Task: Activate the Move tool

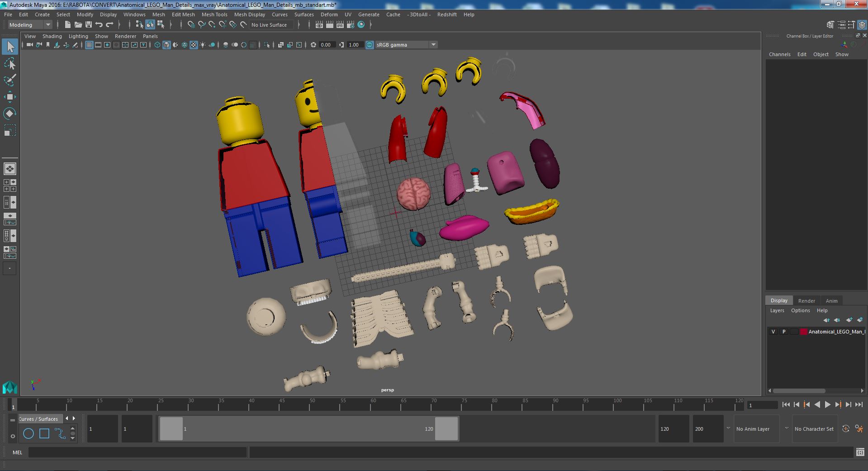Action: point(10,97)
